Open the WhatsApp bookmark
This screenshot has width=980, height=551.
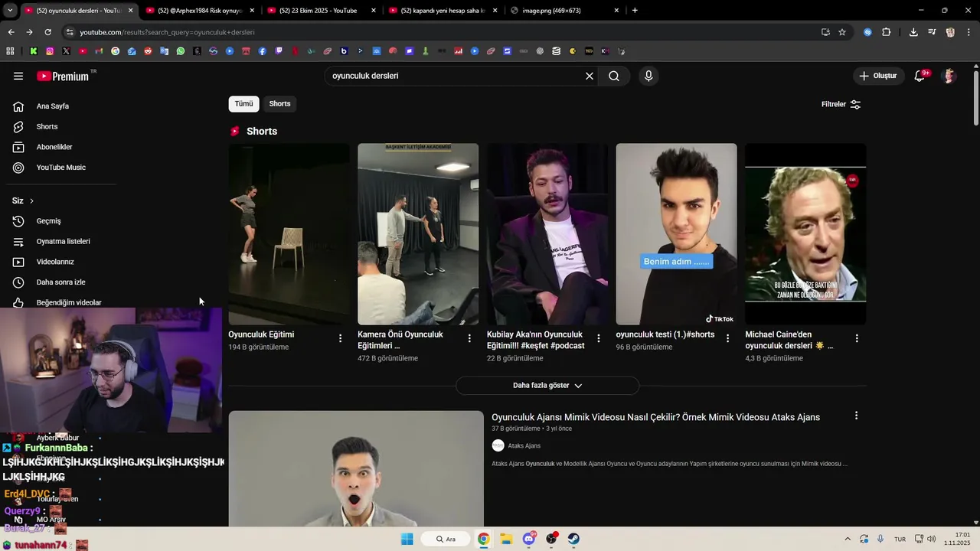(181, 51)
